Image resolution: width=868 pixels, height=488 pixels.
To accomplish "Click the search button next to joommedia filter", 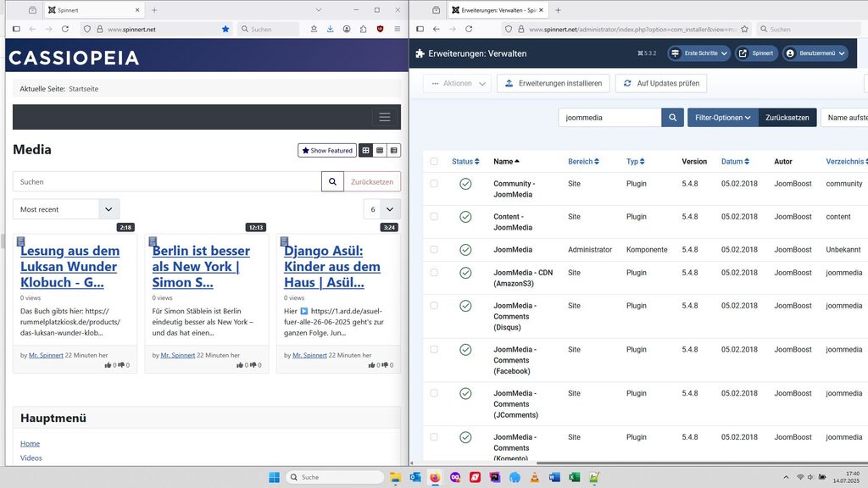I will tap(672, 117).
